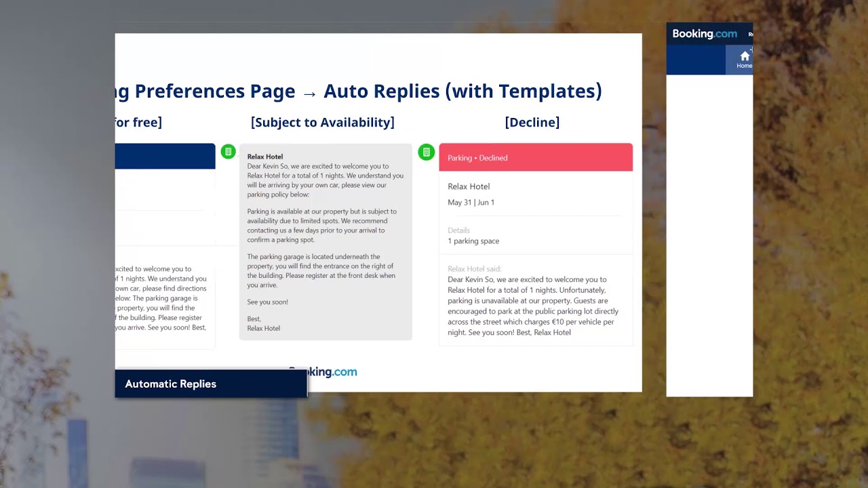868x488 pixels.
Task: Click the 'Auto Replies (with Templates)' slide title
Action: [462, 91]
